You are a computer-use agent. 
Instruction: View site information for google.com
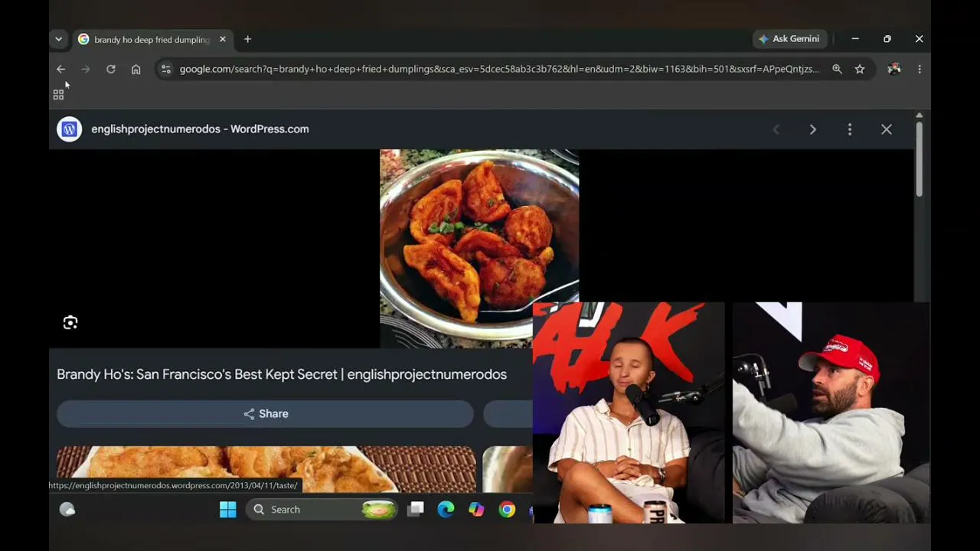[165, 69]
